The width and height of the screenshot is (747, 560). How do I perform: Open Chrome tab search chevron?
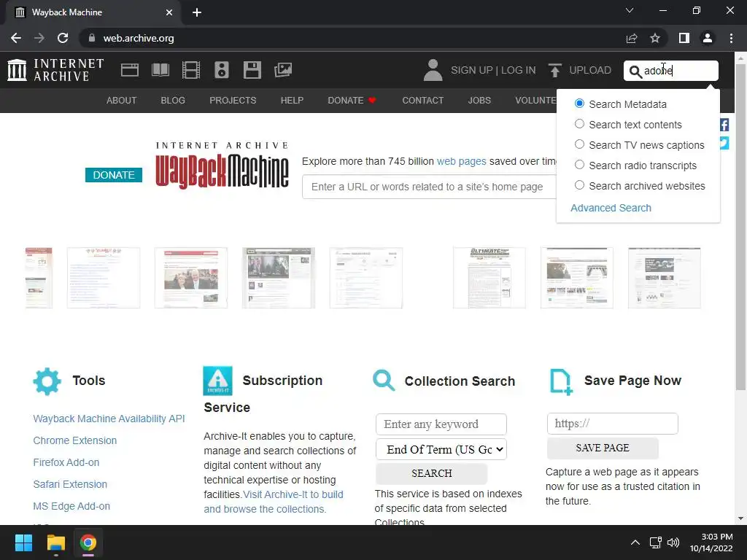pyautogui.click(x=630, y=10)
